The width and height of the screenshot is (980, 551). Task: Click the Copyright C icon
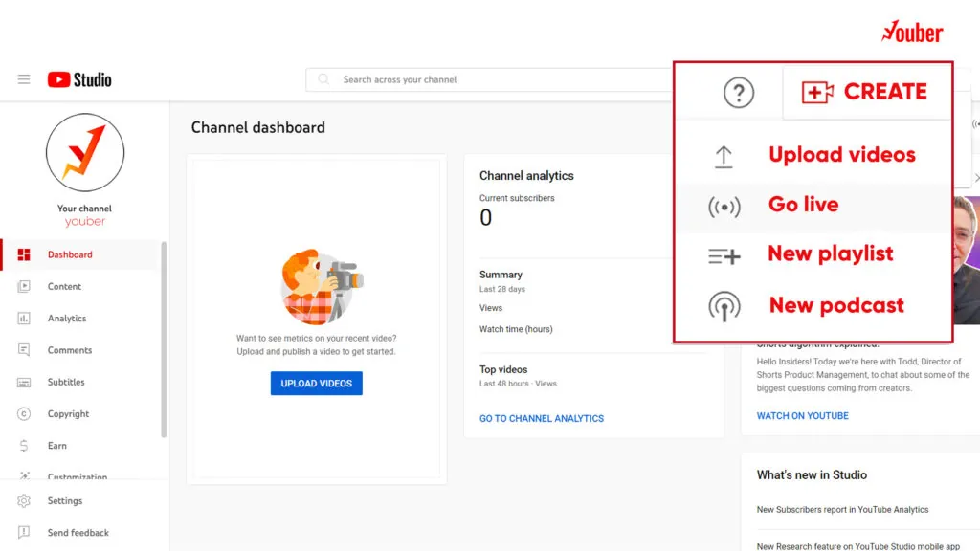tap(24, 414)
